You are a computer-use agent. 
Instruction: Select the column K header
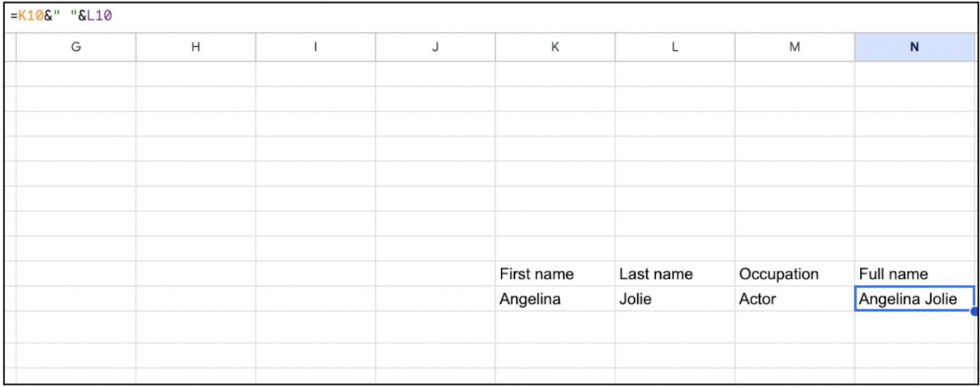click(x=554, y=47)
